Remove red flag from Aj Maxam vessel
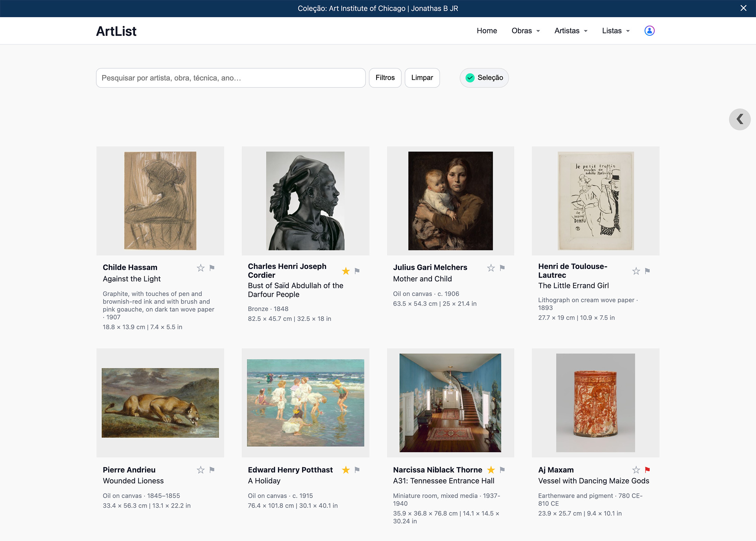The width and height of the screenshot is (756, 541). (x=647, y=470)
